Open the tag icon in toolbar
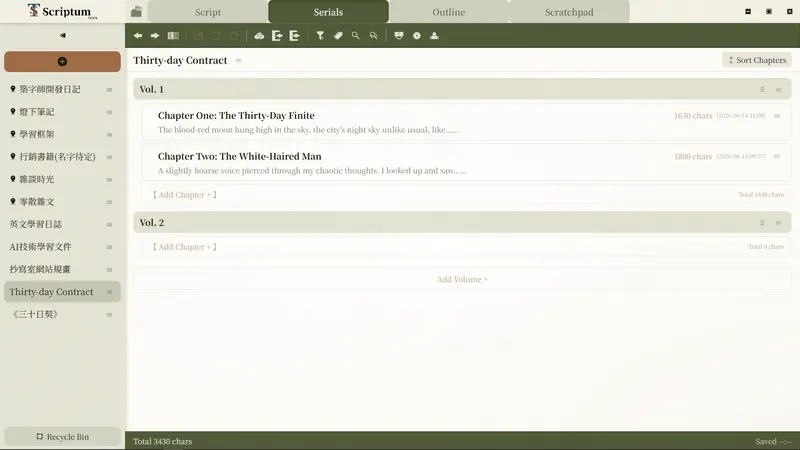 tap(338, 36)
